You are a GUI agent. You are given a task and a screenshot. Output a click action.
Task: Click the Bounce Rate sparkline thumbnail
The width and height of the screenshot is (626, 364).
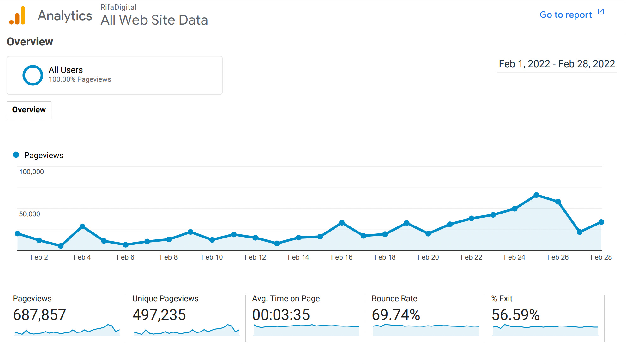[426, 330]
